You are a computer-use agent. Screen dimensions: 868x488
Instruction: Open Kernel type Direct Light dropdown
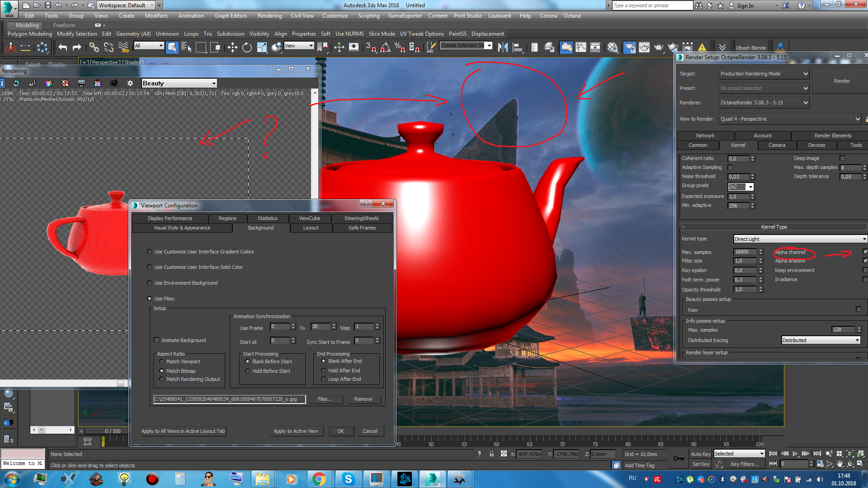point(799,239)
